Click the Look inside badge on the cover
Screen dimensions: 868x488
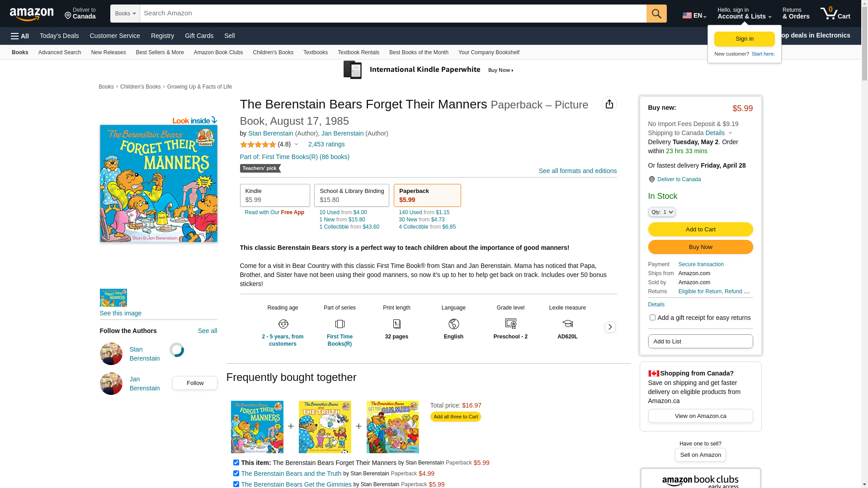[194, 120]
